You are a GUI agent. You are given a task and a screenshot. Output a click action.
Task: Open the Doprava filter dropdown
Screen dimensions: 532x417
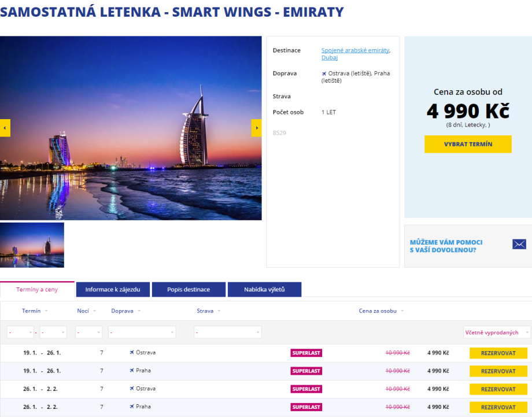(x=142, y=333)
